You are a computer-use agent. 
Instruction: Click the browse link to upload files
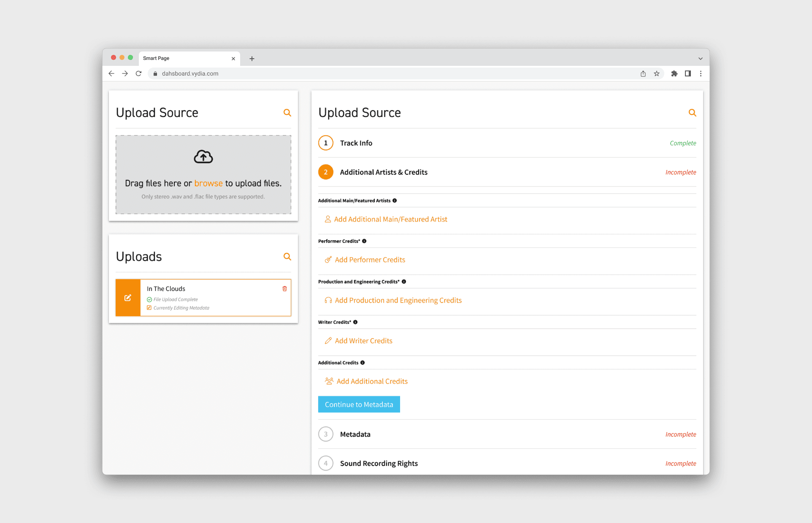pyautogui.click(x=208, y=183)
